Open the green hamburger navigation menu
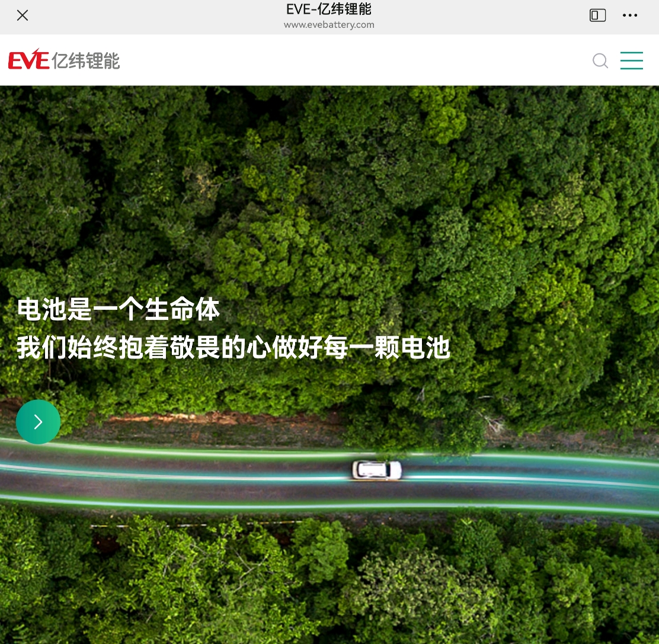 pyautogui.click(x=631, y=60)
